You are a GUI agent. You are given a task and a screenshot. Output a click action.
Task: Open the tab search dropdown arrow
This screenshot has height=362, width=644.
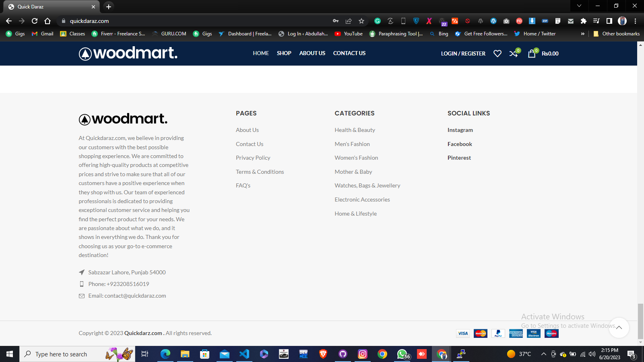(x=579, y=6)
